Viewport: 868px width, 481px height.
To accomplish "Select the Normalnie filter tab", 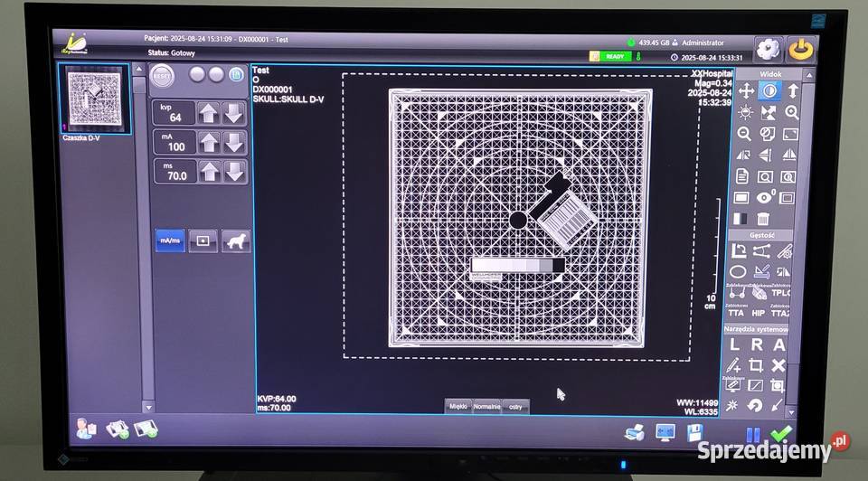I will [487, 406].
